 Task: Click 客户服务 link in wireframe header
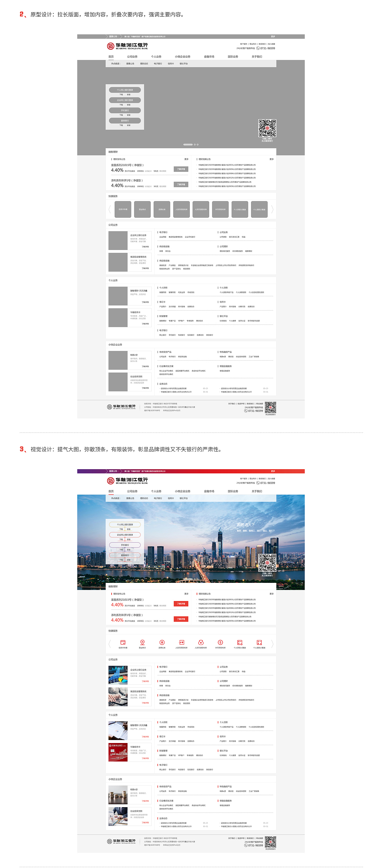tap(244, 44)
